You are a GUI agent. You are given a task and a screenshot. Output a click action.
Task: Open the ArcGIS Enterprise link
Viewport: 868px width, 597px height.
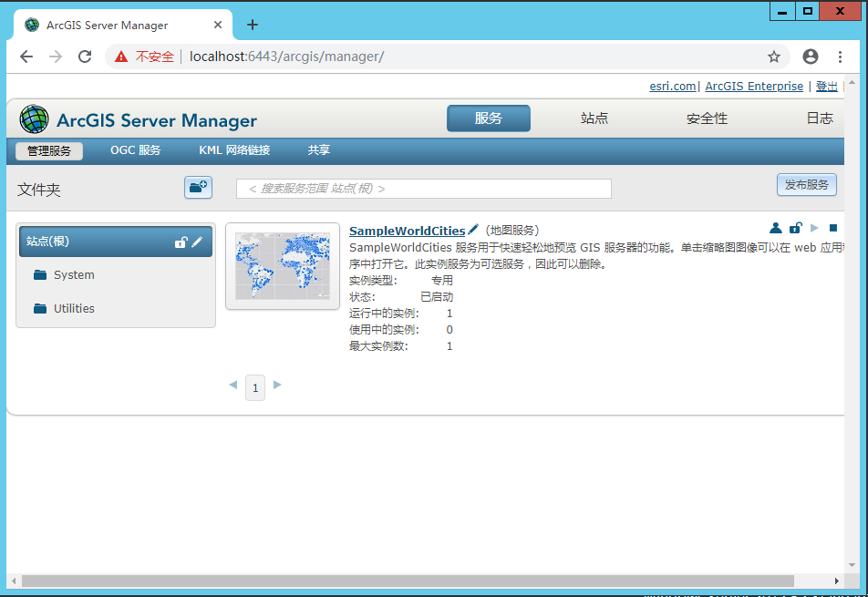point(754,87)
